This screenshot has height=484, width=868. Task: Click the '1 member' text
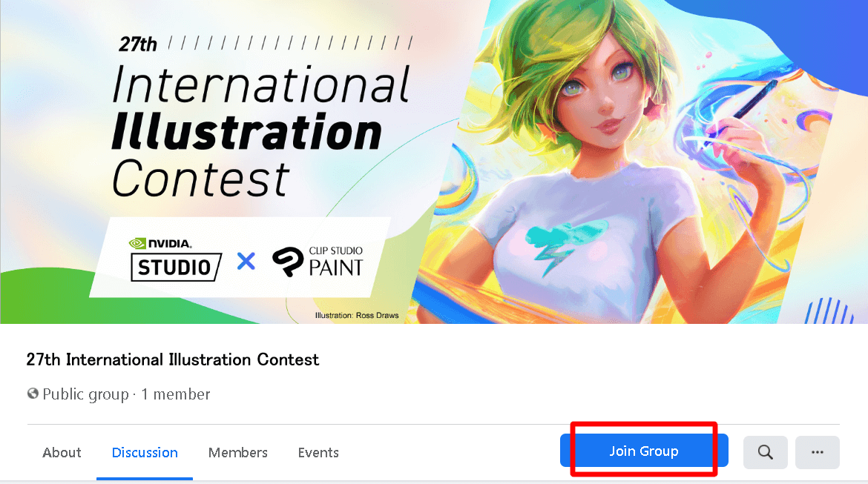click(x=176, y=394)
